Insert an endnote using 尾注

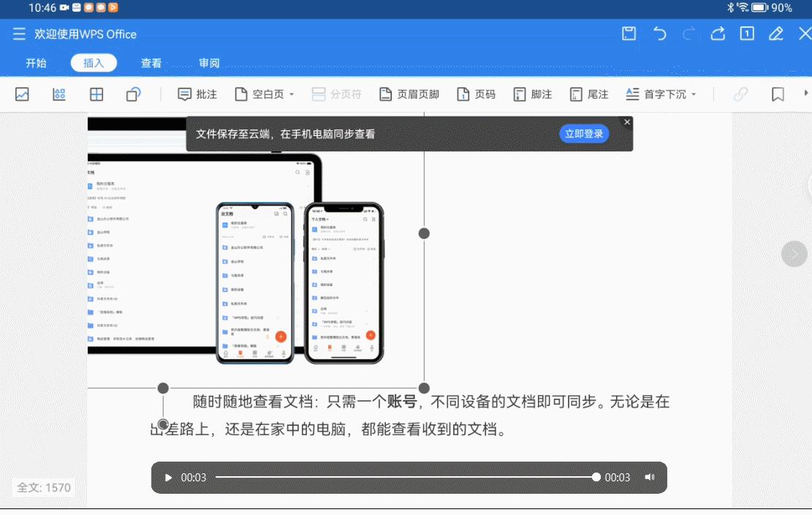point(589,94)
